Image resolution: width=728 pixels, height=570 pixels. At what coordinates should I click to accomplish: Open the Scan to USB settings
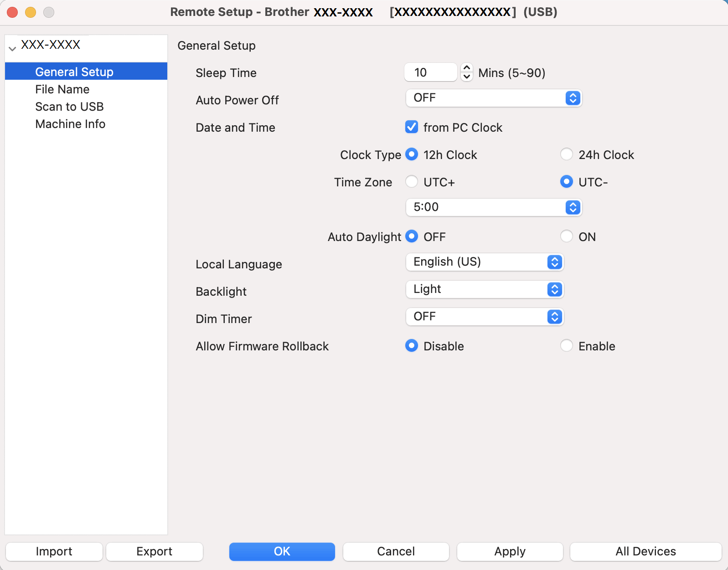(69, 107)
